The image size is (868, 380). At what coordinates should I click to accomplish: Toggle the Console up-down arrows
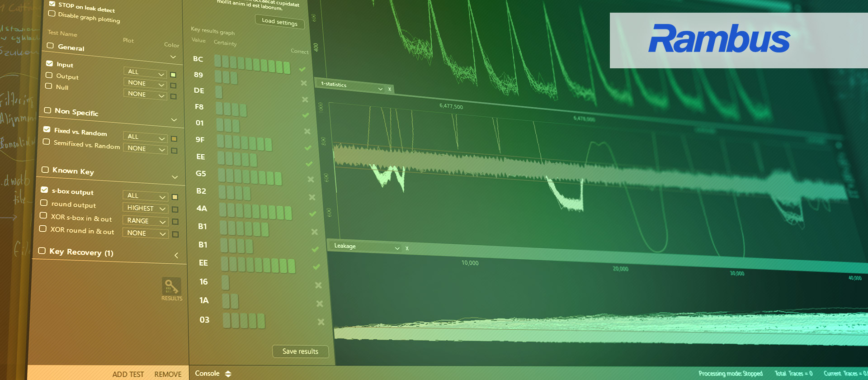click(x=228, y=374)
